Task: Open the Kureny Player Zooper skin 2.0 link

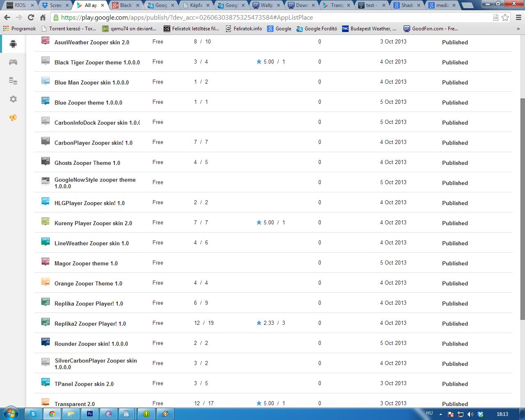Action: (x=93, y=223)
